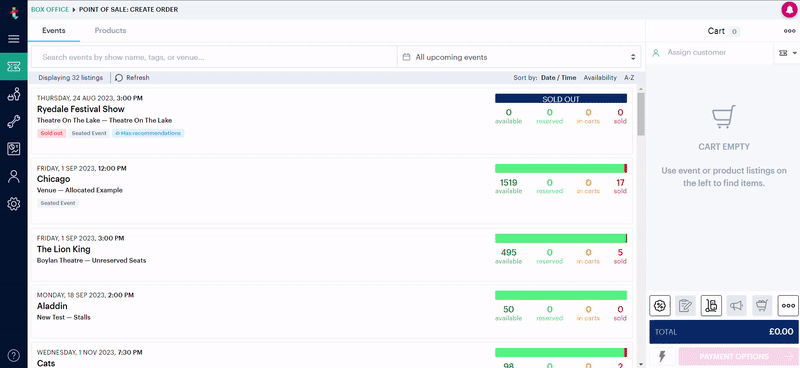Image resolution: width=800 pixels, height=368 pixels.
Task: Switch to the Products tab
Action: pos(110,31)
